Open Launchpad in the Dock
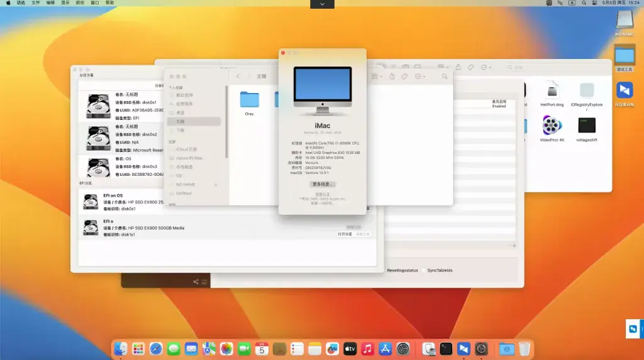 point(138,349)
